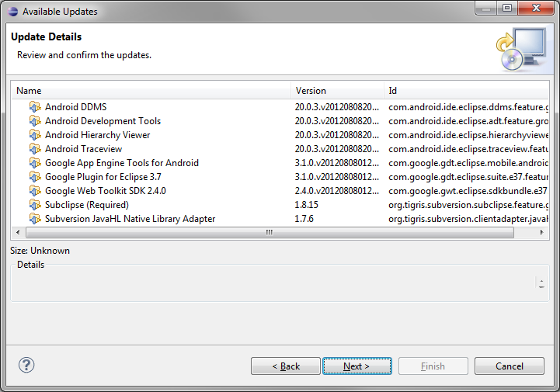
Task: Maximize the Available Updates window
Action: coord(507,8)
